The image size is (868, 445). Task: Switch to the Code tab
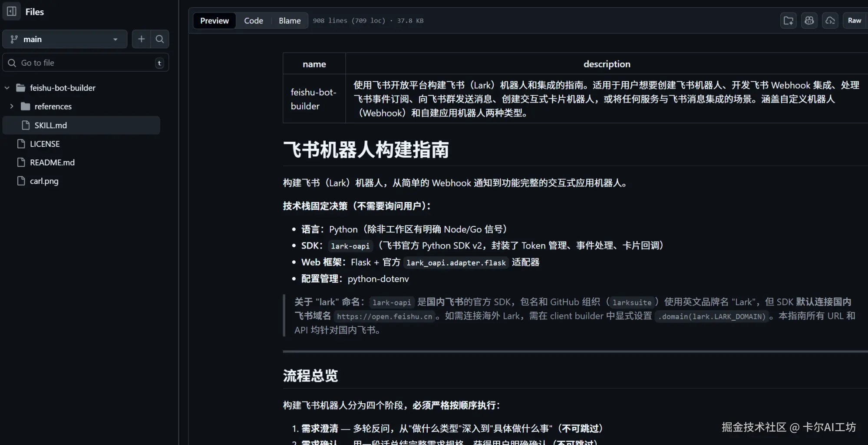tap(254, 20)
